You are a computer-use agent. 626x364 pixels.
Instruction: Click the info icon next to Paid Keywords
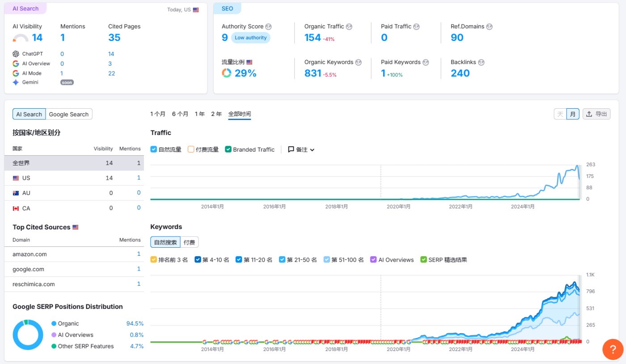(x=426, y=63)
